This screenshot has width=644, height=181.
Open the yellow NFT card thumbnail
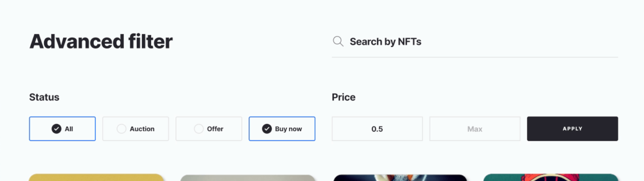pos(96,178)
